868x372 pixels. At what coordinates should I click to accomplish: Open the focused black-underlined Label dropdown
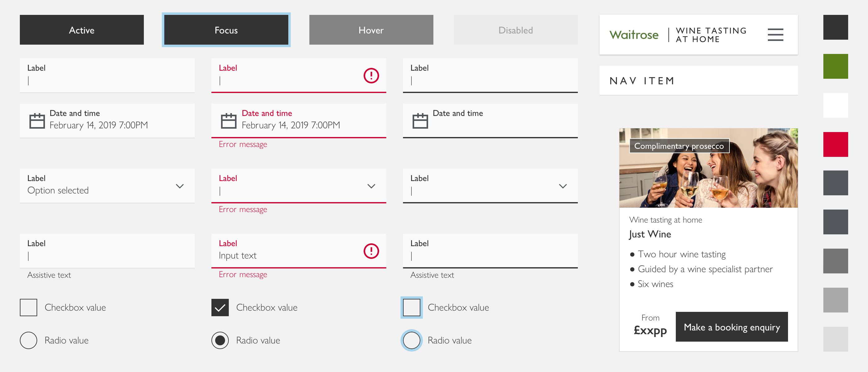pyautogui.click(x=563, y=186)
